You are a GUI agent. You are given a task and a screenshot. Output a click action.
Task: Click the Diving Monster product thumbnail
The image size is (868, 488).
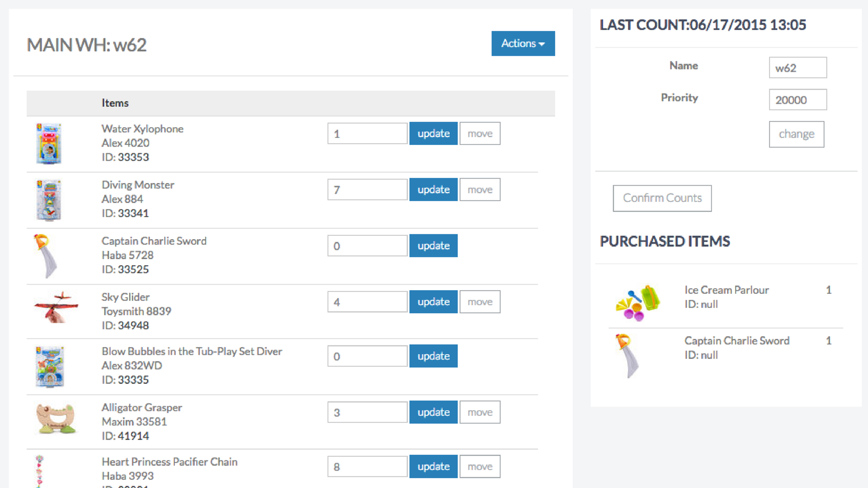(x=49, y=200)
